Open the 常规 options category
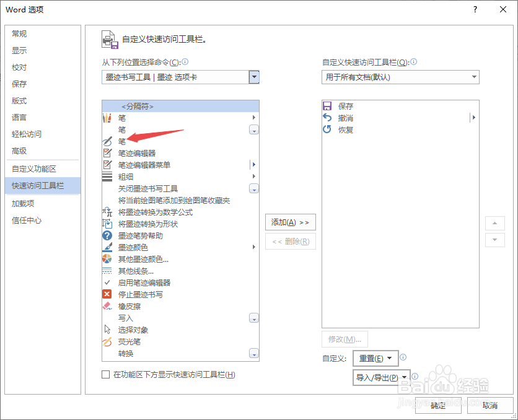Viewport: 518px width, 420px height. click(x=43, y=33)
